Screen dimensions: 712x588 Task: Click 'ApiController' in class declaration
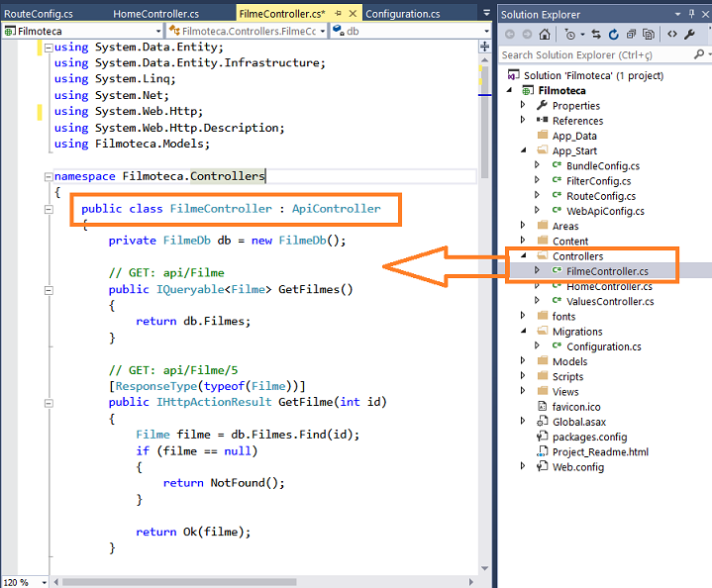point(336,209)
